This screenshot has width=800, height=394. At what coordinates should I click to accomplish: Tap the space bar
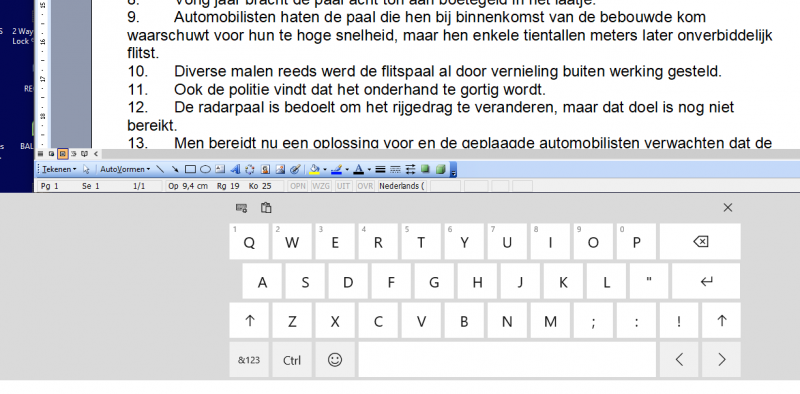pyautogui.click(x=507, y=359)
